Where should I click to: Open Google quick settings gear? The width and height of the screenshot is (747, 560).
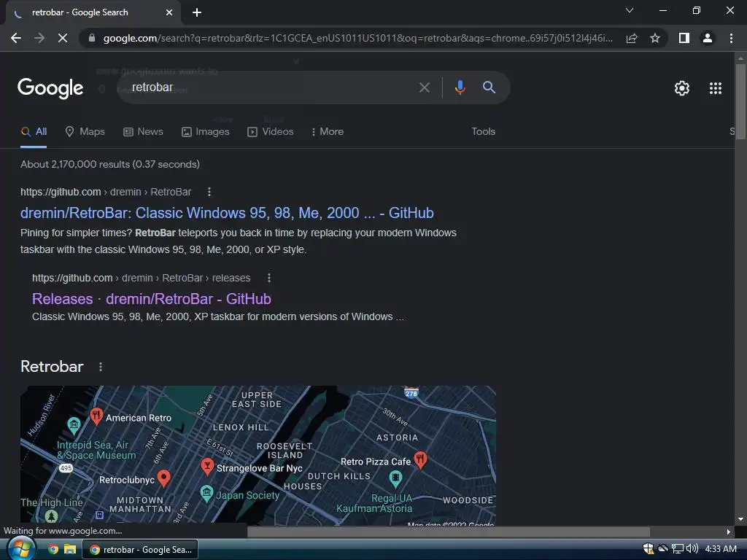(x=682, y=88)
